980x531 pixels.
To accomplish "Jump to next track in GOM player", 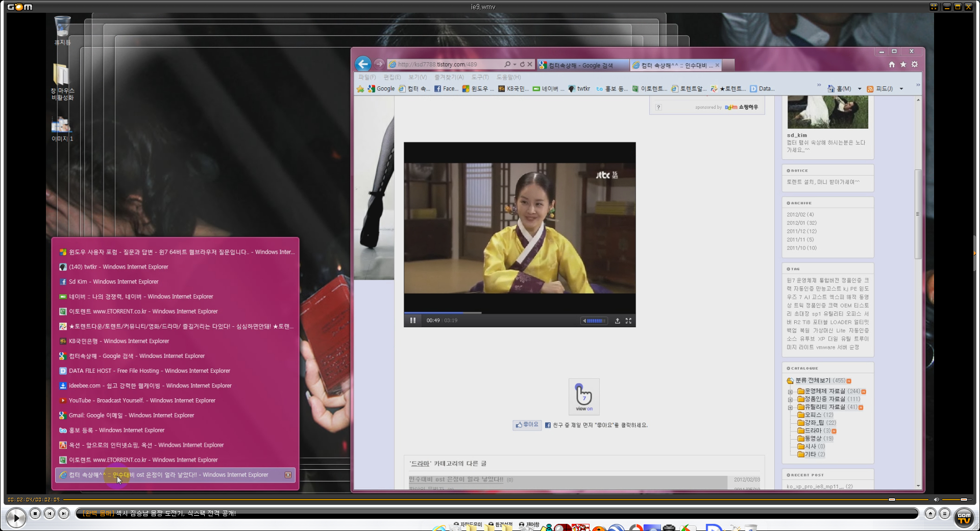I will [64, 514].
